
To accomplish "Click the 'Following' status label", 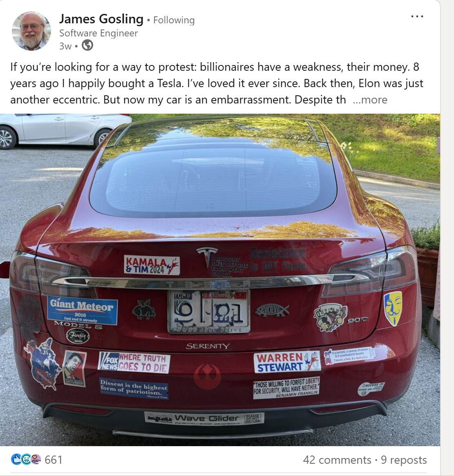I will tap(174, 20).
